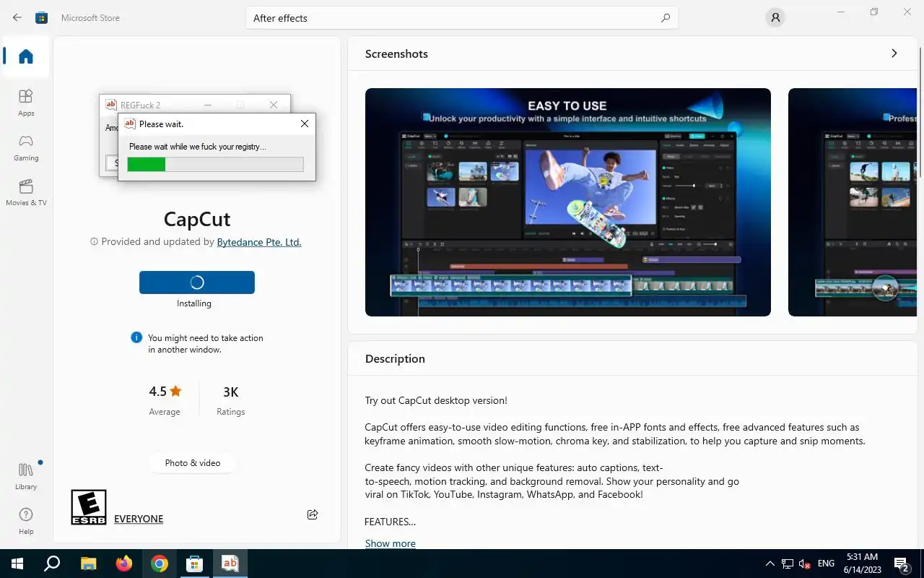The width and height of the screenshot is (924, 578).
Task: Click the network tray icon
Action: [788, 564]
